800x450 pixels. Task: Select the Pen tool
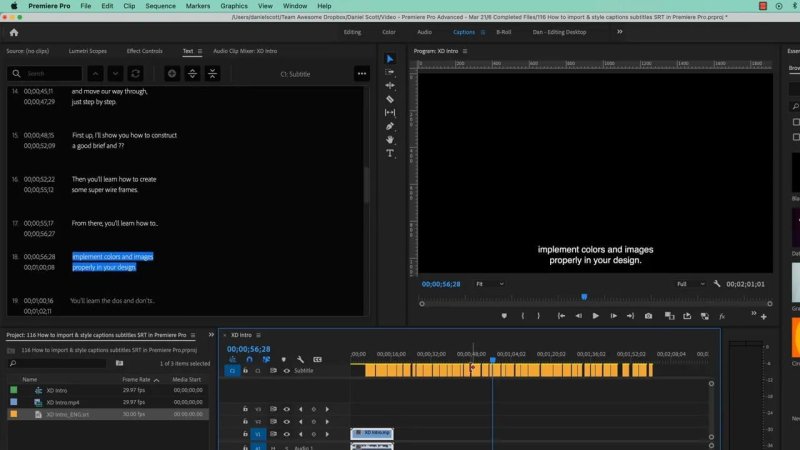click(x=390, y=126)
